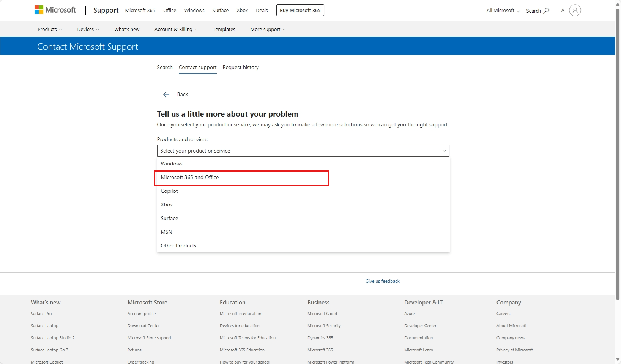Open Xbox in the top navigation
This screenshot has width=621, height=364.
click(242, 11)
